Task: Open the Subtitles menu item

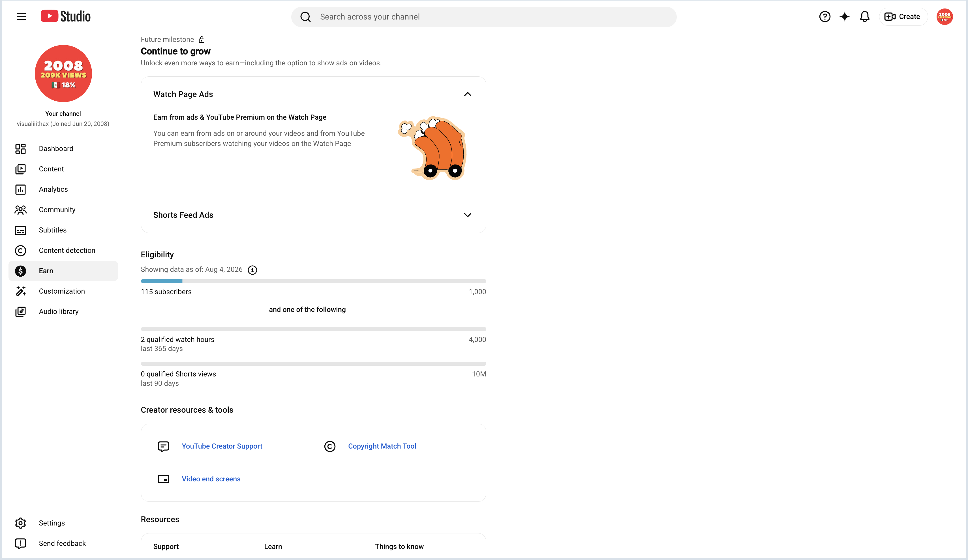Action: [x=63, y=230]
